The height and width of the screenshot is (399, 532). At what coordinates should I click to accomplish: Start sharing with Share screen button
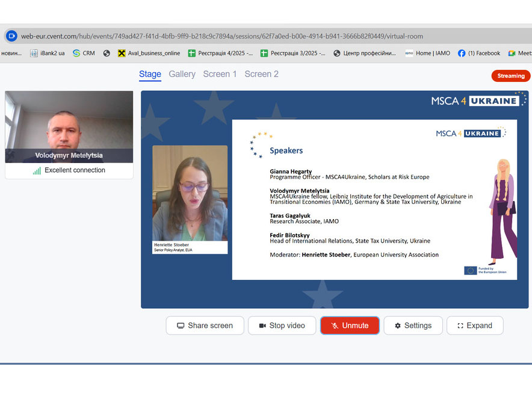[205, 326]
